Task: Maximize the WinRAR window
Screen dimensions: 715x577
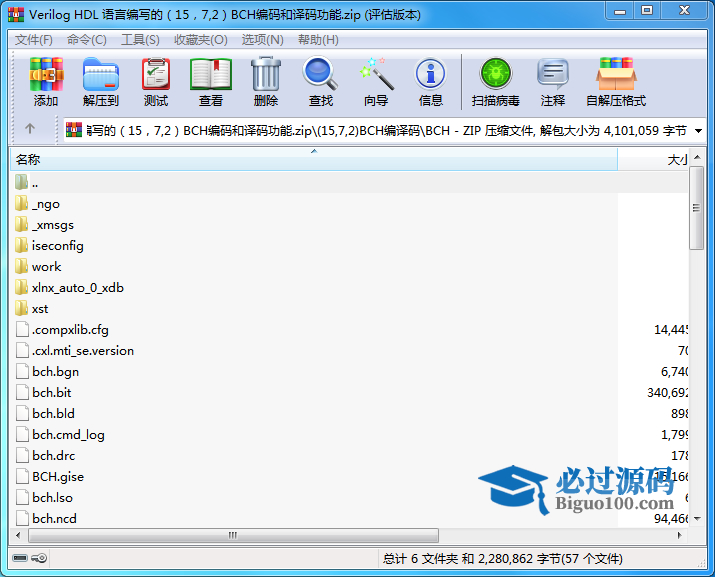Action: point(647,11)
